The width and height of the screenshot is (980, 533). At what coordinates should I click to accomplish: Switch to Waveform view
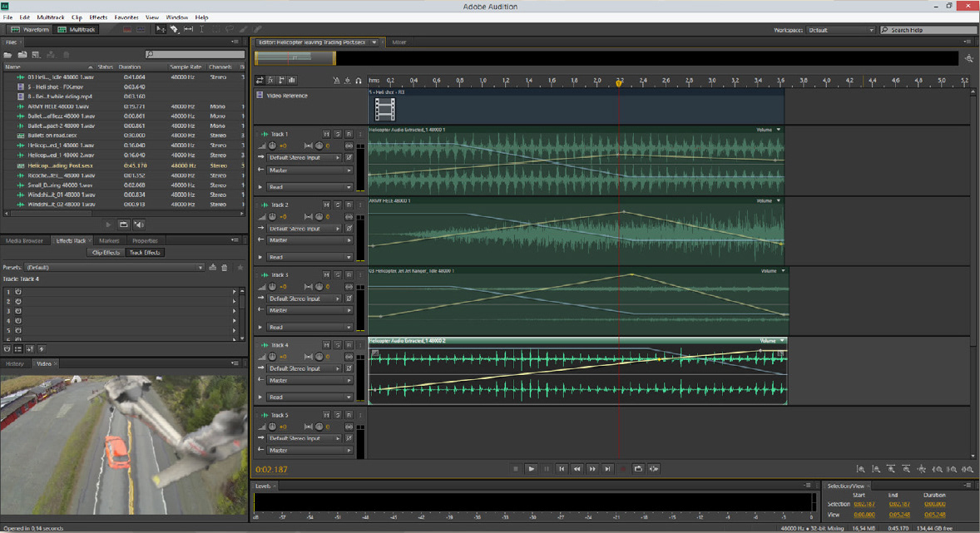[29, 29]
